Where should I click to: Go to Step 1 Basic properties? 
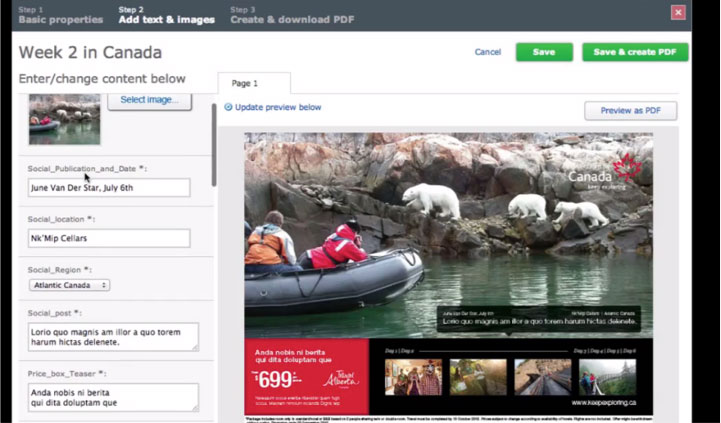click(x=61, y=15)
